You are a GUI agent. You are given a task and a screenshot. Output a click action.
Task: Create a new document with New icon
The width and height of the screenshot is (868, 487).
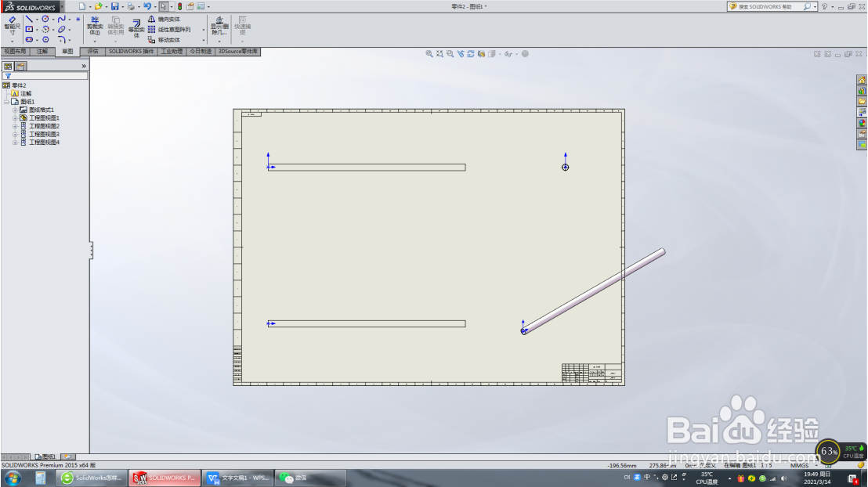(x=82, y=6)
